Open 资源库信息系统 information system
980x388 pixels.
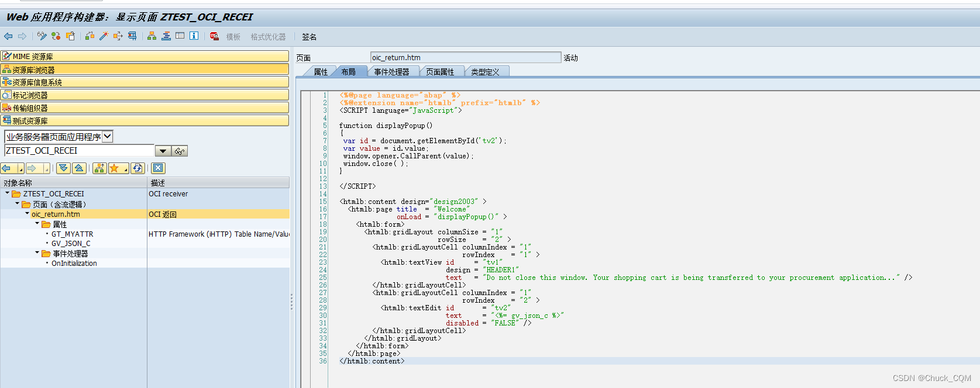(x=145, y=82)
